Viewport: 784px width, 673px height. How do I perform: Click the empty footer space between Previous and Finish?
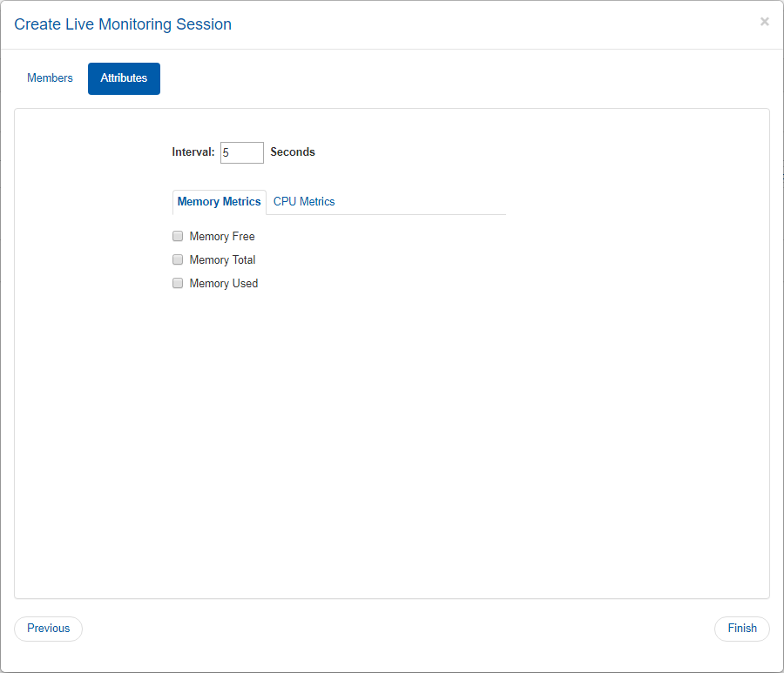click(392, 629)
